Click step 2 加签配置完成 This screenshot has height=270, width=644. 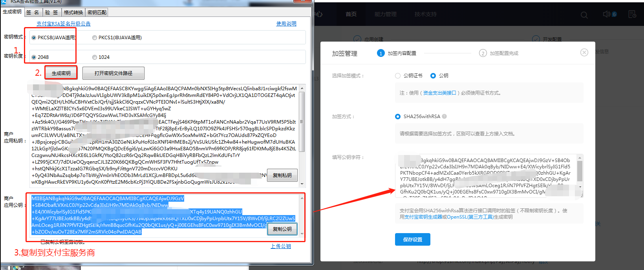[x=499, y=53]
